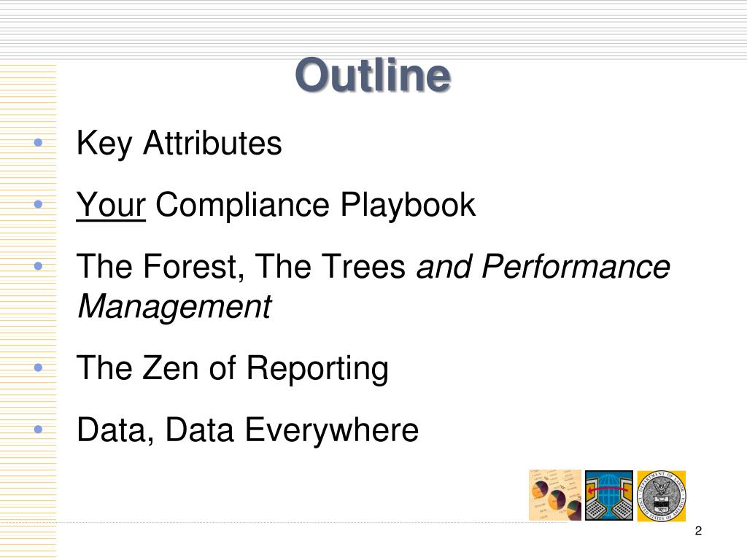The image size is (747, 560).
Task: Click Data, Data Everywhere line
Action: 247,430
